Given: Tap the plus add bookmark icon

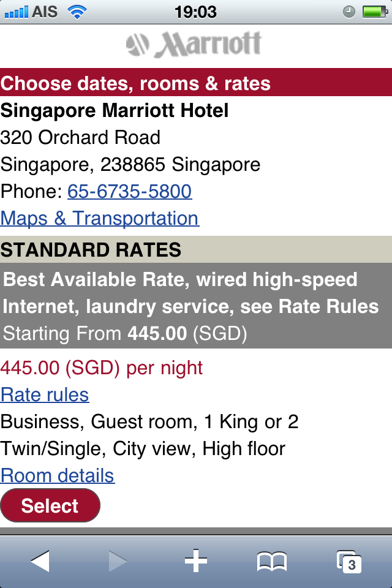Looking at the screenshot, I should (196, 561).
